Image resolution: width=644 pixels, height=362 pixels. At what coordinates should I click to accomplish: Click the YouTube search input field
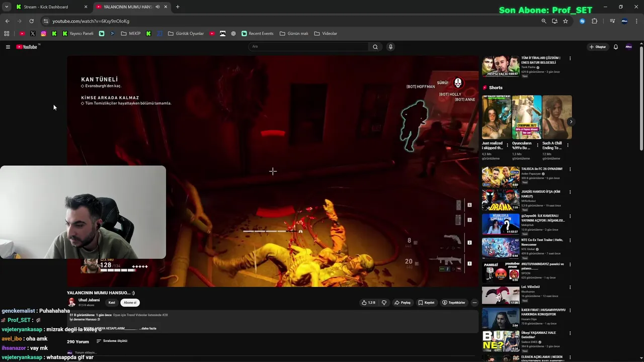(309, 47)
